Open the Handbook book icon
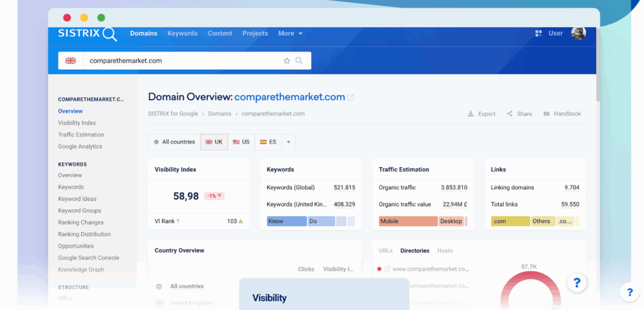 [x=547, y=114]
